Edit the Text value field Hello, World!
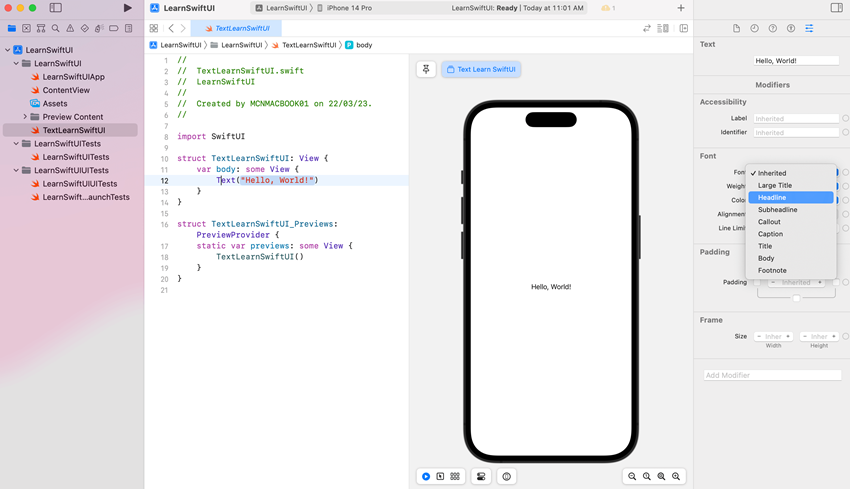Viewport: 850px width, 489px height. click(796, 61)
